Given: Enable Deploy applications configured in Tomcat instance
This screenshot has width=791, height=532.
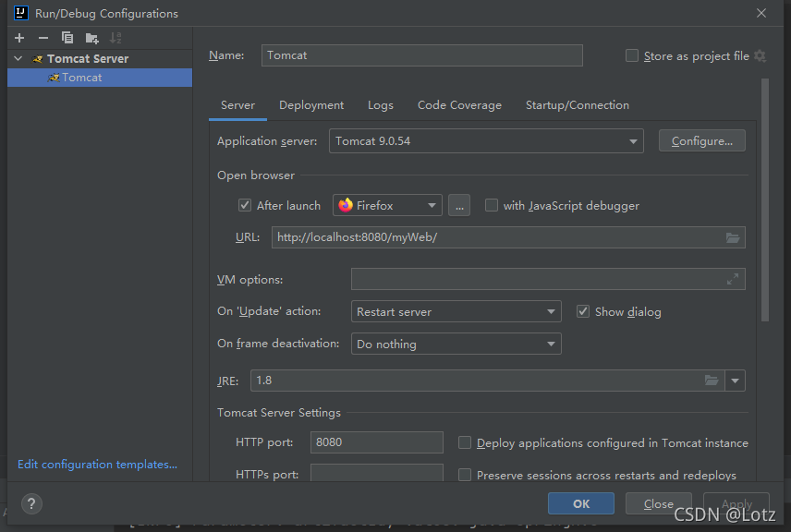Looking at the screenshot, I should click(465, 442).
